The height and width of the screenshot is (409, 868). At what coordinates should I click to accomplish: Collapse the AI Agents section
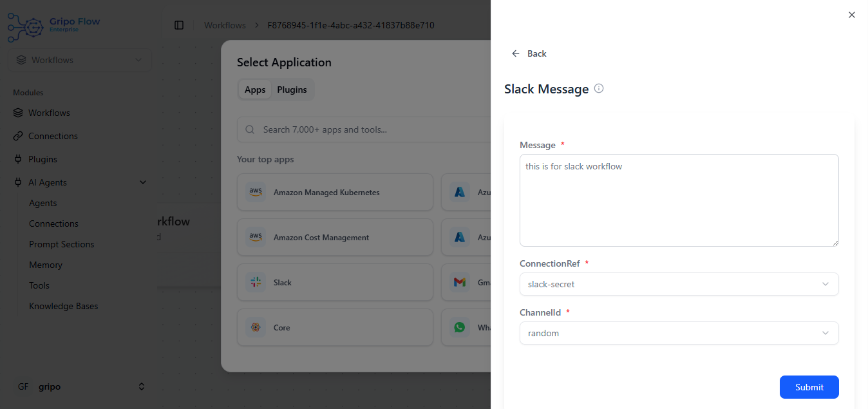pyautogui.click(x=142, y=182)
